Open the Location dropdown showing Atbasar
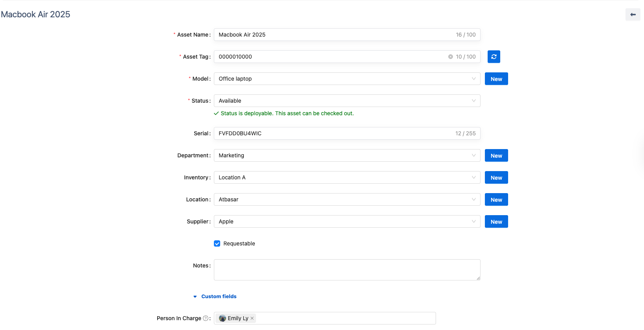Image resolution: width=644 pixels, height=330 pixels. [347, 199]
